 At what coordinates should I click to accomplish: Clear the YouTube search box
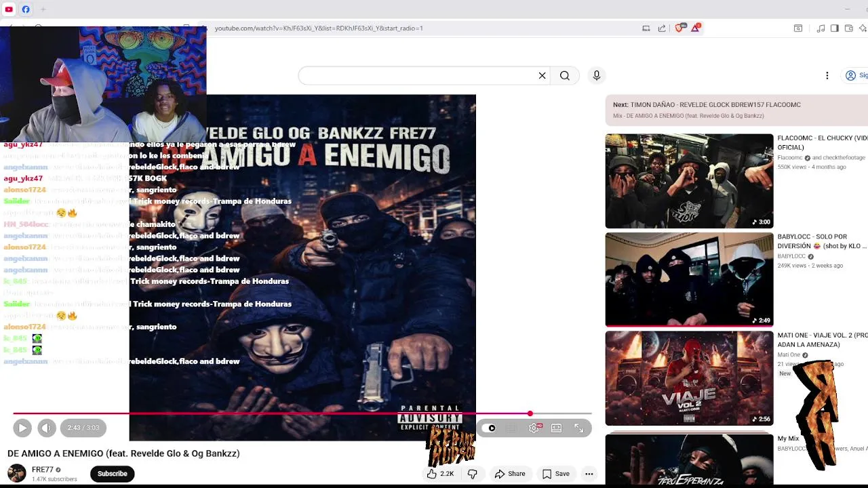pyautogui.click(x=542, y=75)
